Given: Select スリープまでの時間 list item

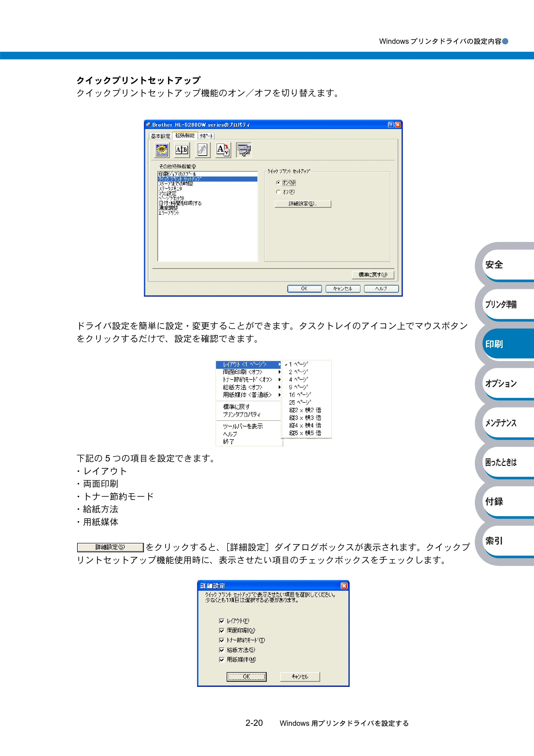Looking at the screenshot, I should pos(207,184).
